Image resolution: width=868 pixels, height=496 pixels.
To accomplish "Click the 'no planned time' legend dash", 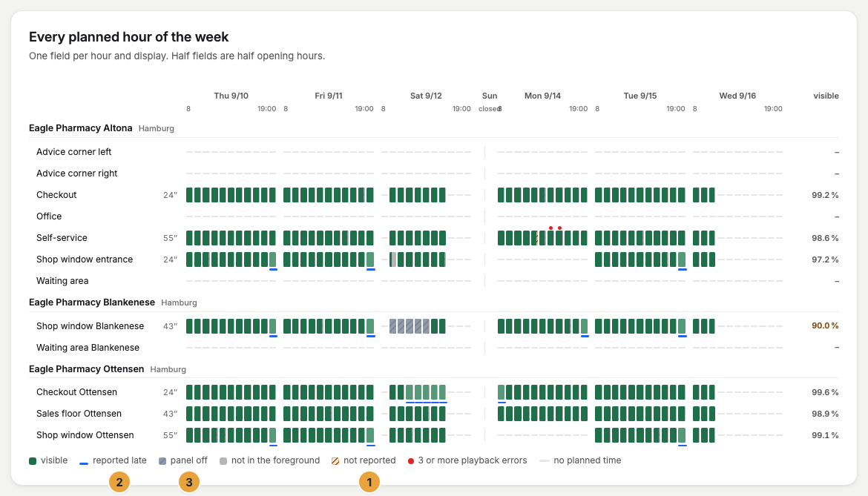I will pos(544,461).
